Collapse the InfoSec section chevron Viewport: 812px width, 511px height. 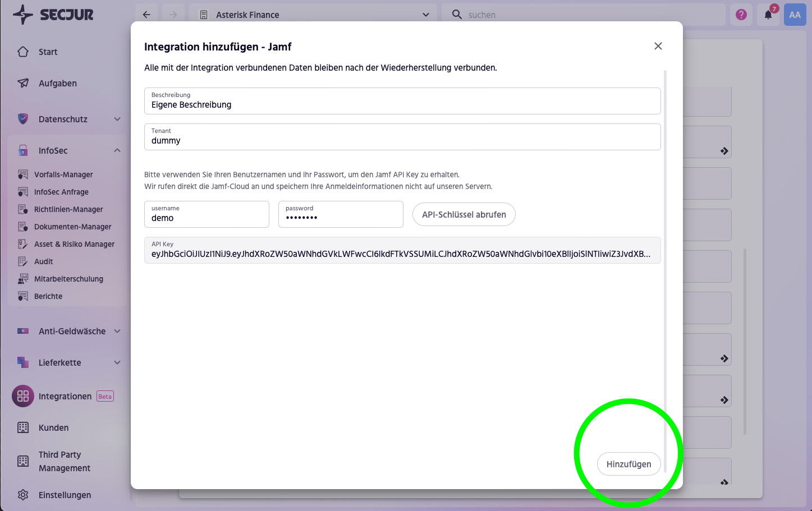pos(117,150)
